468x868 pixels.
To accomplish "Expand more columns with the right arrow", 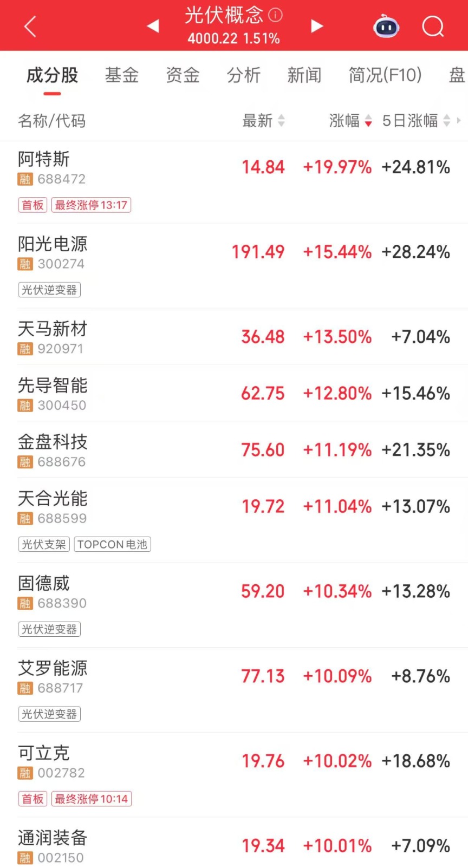I will click(x=459, y=121).
